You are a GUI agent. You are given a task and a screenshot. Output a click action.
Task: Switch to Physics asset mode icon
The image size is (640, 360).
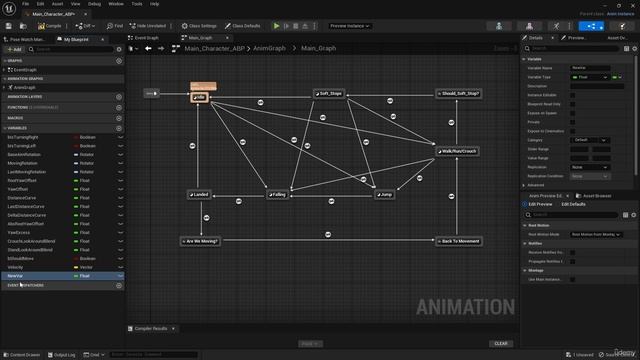pyautogui.click(x=622, y=26)
